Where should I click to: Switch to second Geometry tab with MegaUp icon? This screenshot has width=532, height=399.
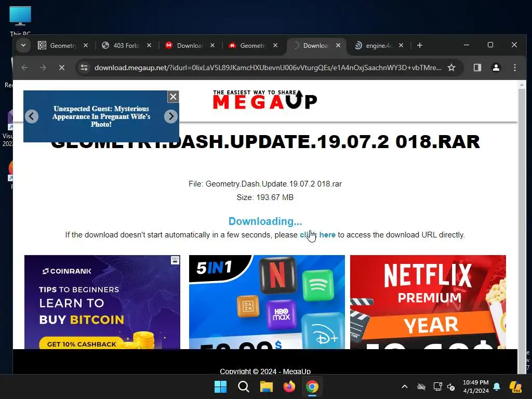click(x=253, y=46)
